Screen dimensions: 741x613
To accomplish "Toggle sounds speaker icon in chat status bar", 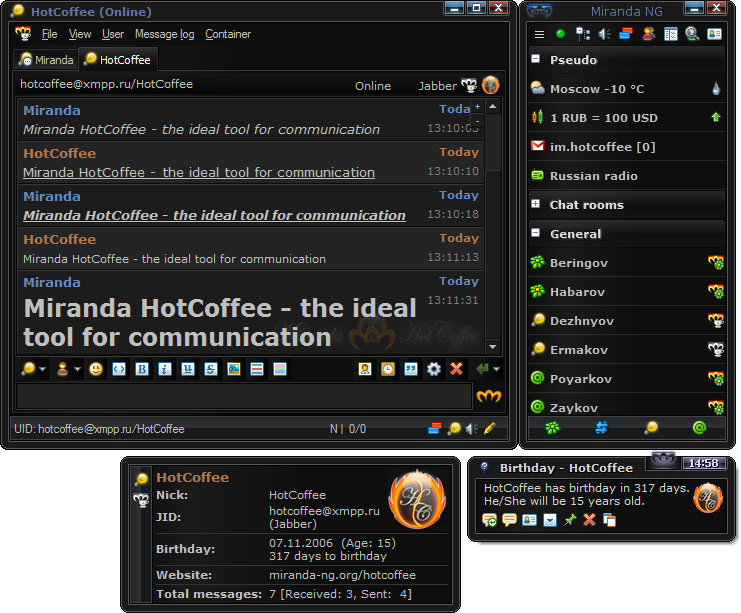I will click(x=472, y=429).
